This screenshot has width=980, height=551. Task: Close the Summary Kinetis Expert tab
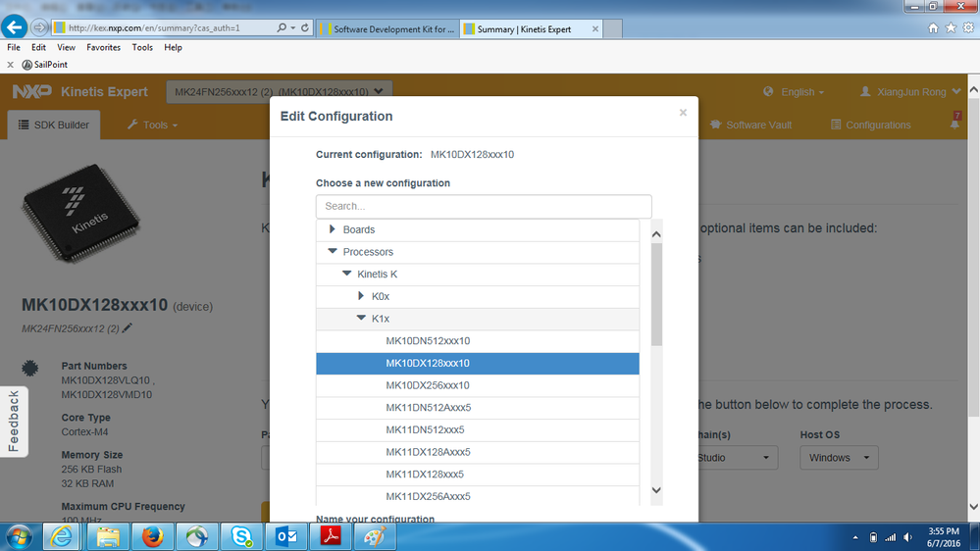click(x=595, y=28)
